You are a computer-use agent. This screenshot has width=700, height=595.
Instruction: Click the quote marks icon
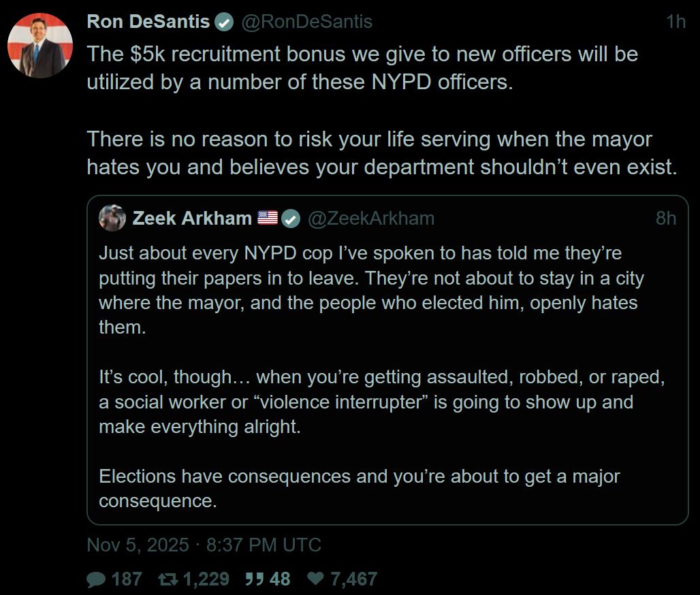(x=254, y=579)
